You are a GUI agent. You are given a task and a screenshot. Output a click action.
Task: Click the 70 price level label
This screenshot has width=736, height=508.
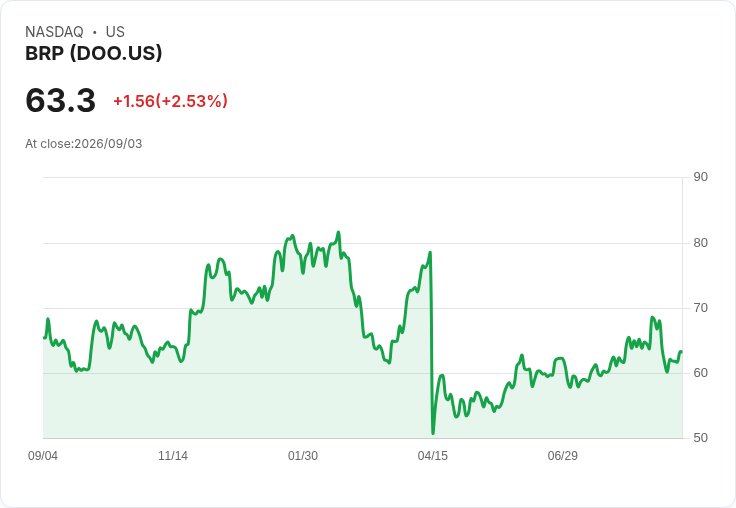(x=700, y=308)
